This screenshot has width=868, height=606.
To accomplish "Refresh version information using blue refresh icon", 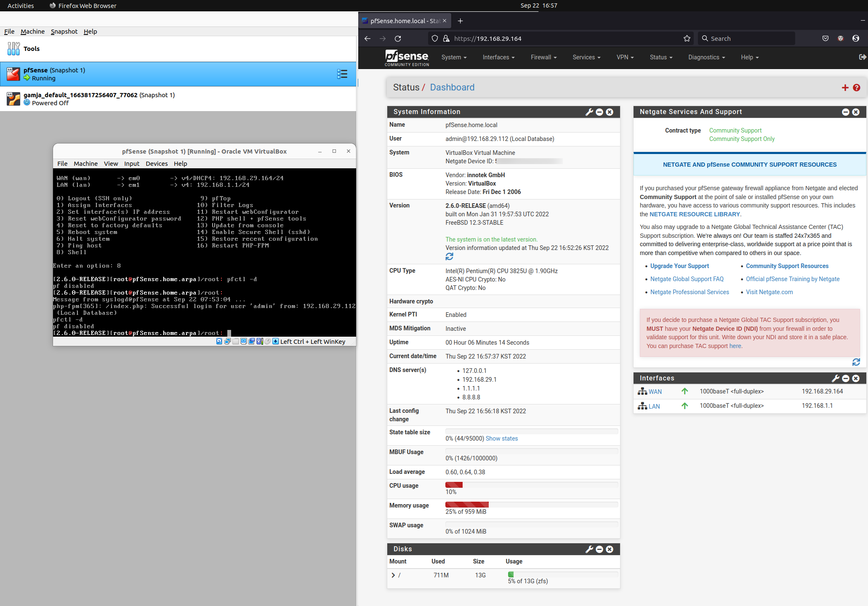I will click(x=449, y=256).
